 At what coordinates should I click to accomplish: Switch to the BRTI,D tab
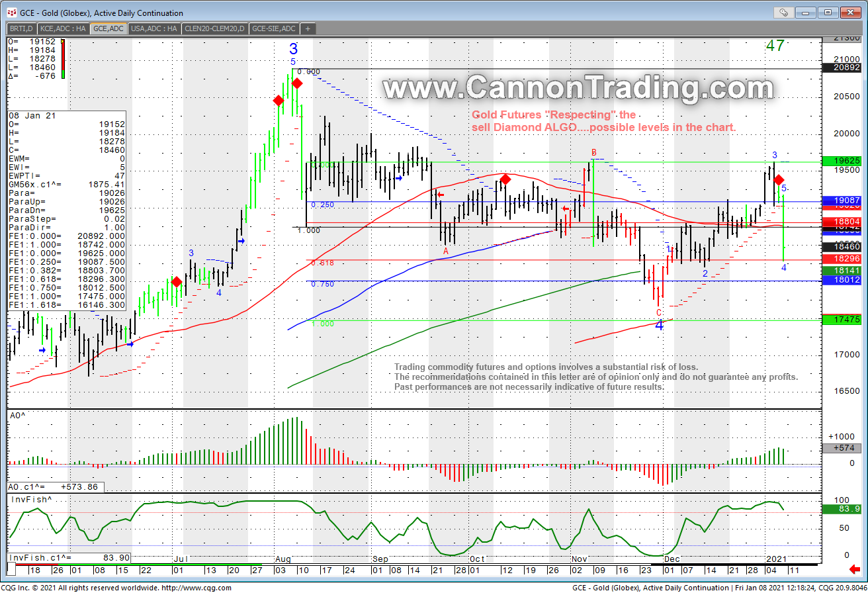[x=21, y=28]
